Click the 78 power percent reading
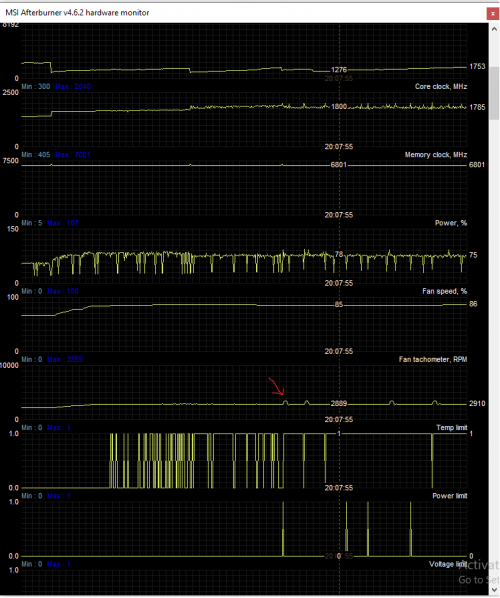 [339, 254]
